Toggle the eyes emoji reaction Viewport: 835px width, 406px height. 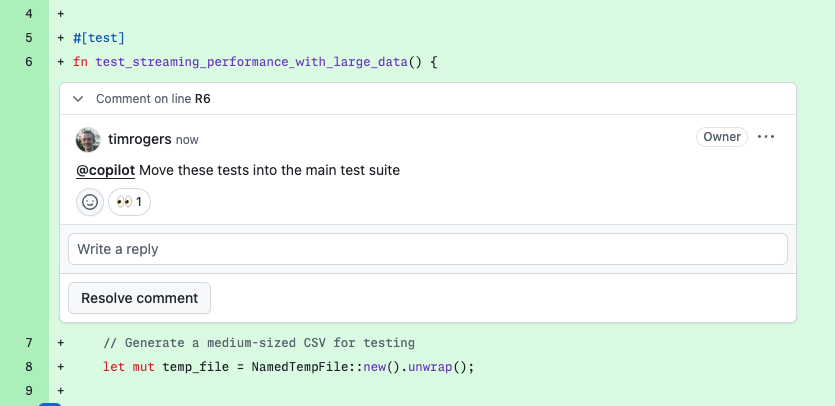tap(129, 202)
